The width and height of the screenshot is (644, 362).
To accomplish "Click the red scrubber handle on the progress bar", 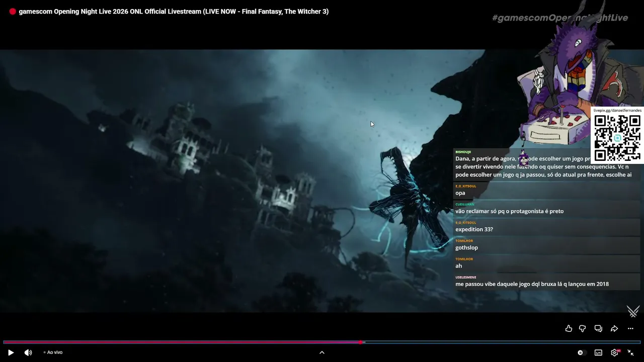I will (x=361, y=342).
